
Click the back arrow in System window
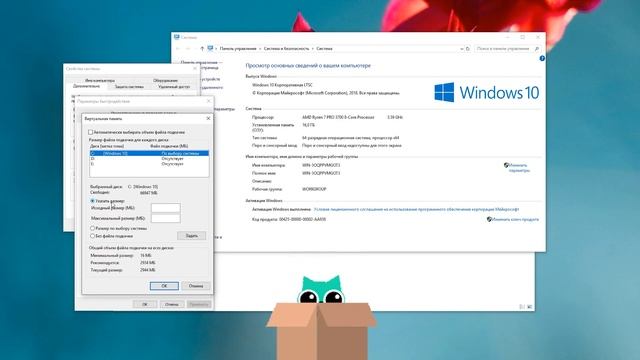point(178,49)
